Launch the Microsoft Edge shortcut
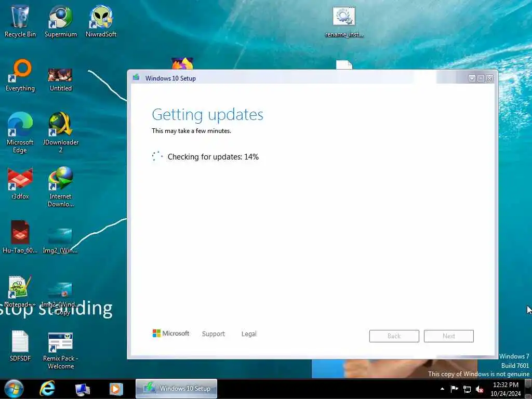This screenshot has width=532, height=399. [20, 132]
